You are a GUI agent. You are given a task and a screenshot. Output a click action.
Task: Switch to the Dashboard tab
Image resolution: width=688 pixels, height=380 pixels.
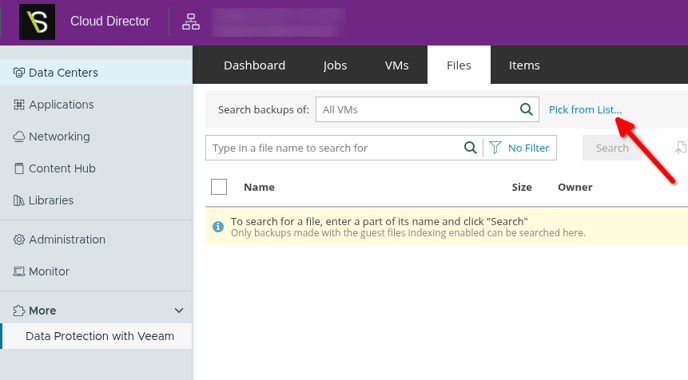[254, 65]
